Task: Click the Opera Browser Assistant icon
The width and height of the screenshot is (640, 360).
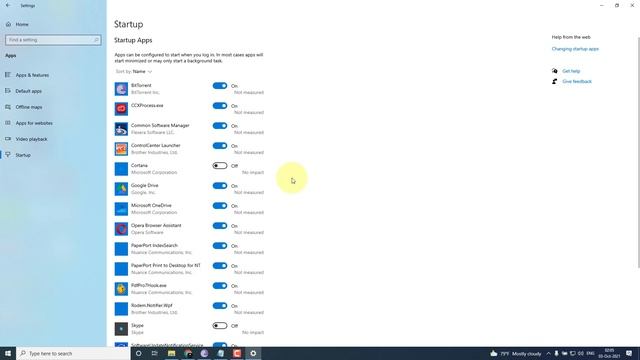Action: click(x=121, y=229)
